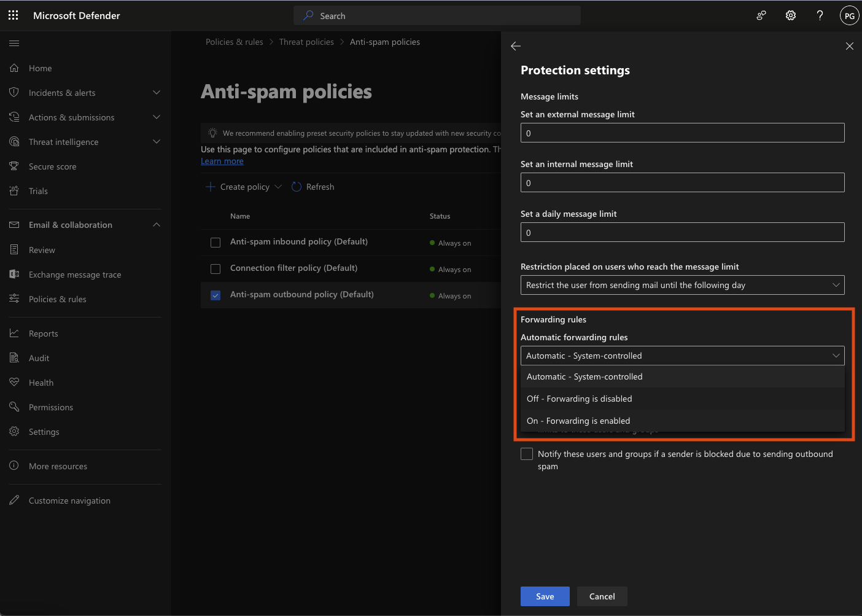The width and height of the screenshot is (862, 616).
Task: Open the Create policy dropdown chevron
Action: point(278,187)
